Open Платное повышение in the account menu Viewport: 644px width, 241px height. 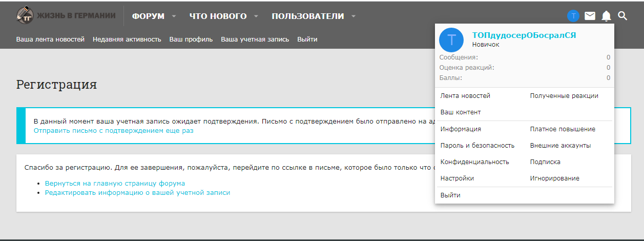click(x=563, y=129)
